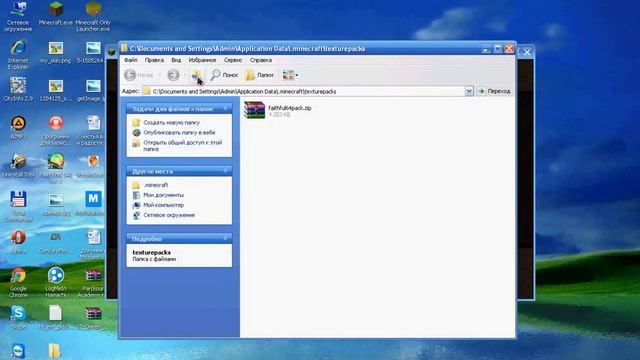Select LogMeIn Hamachi desktop shortcut

(x=56, y=282)
